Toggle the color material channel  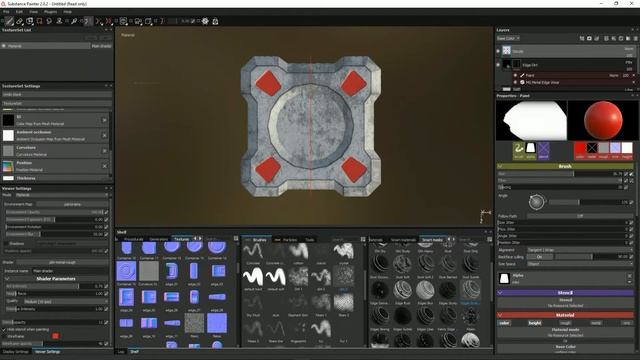[x=504, y=323]
